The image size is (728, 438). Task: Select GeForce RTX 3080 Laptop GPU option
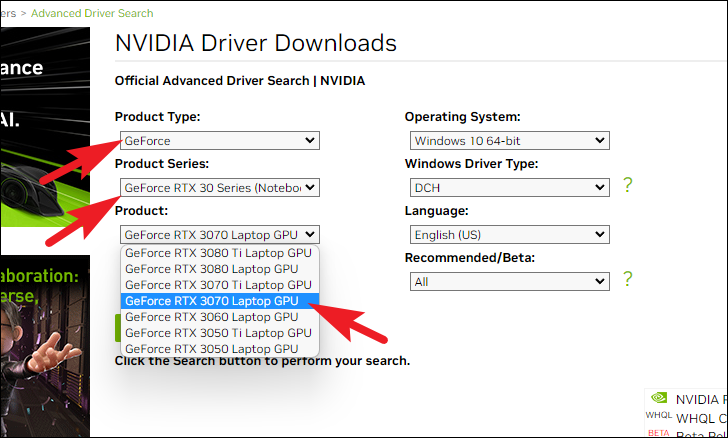click(x=220, y=269)
